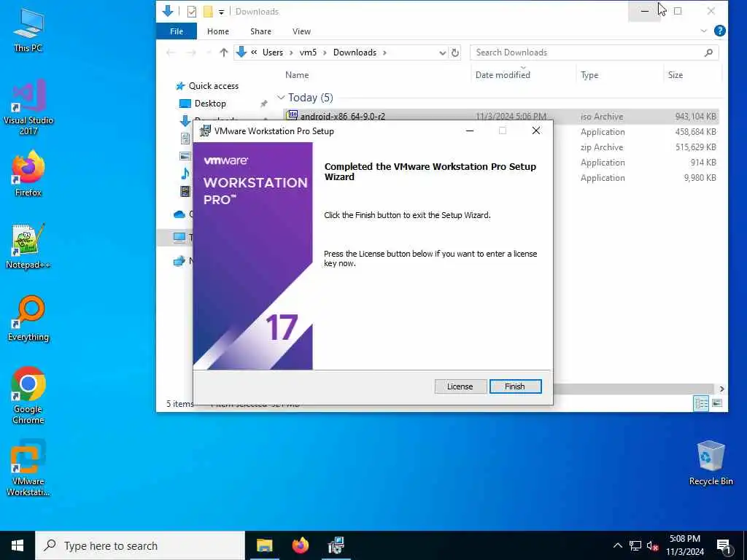
Task: Open Notepad++ desktop shortcut
Action: pyautogui.click(x=28, y=246)
